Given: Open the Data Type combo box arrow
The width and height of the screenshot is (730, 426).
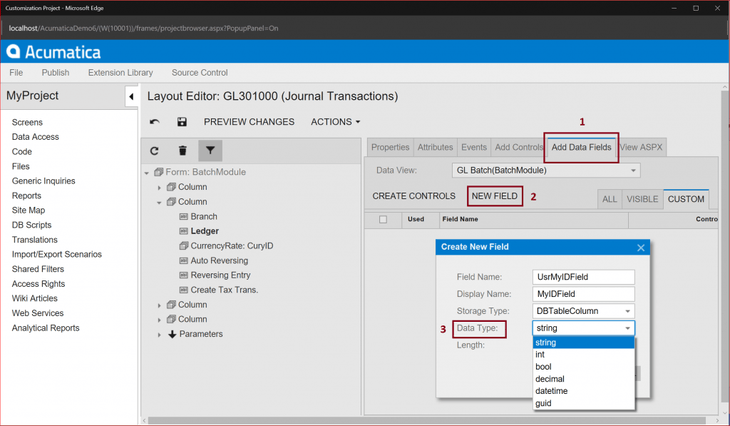Looking at the screenshot, I should point(628,328).
